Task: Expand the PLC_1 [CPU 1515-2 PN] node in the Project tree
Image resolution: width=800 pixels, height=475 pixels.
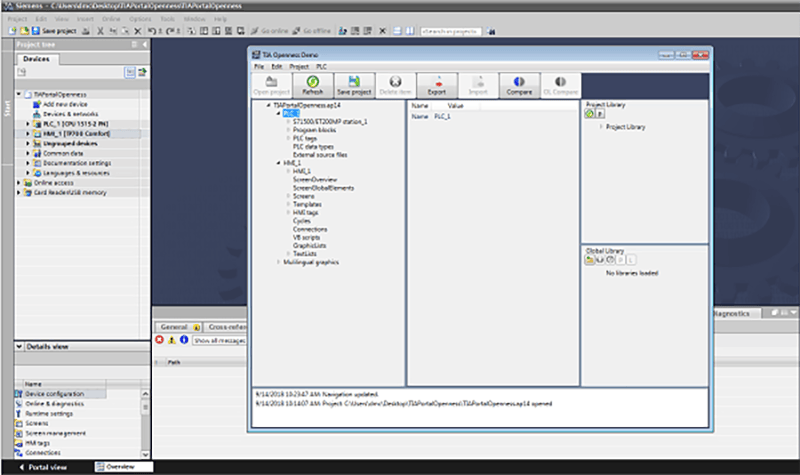Action: (28, 124)
